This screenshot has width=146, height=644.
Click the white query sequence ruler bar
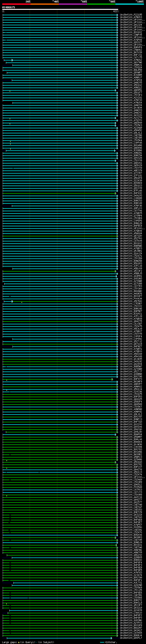(x=60, y=9)
